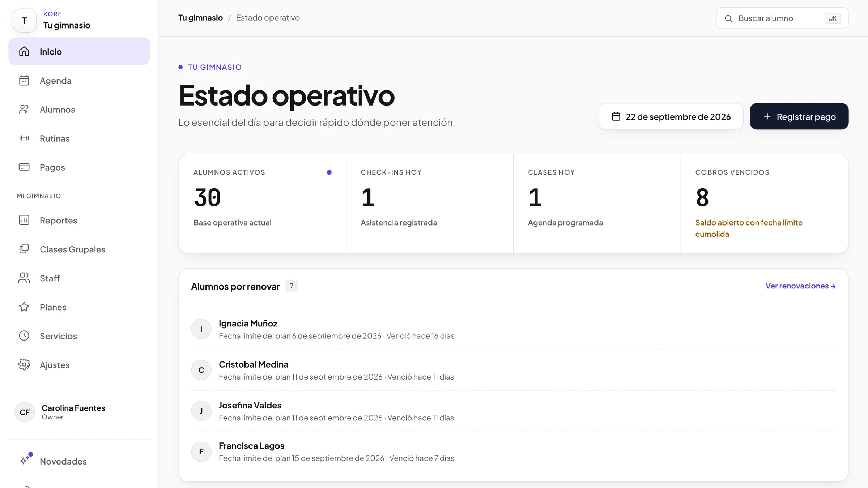Select the Josefina Valdes renewal row
The width and height of the screenshot is (868, 488).
513,411
